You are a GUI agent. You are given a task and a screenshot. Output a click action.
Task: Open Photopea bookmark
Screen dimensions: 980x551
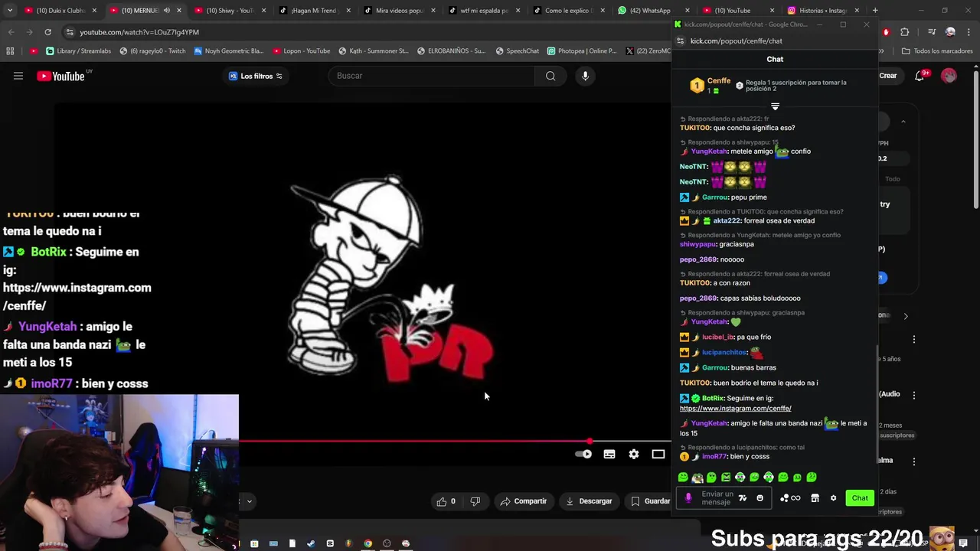[x=582, y=51]
